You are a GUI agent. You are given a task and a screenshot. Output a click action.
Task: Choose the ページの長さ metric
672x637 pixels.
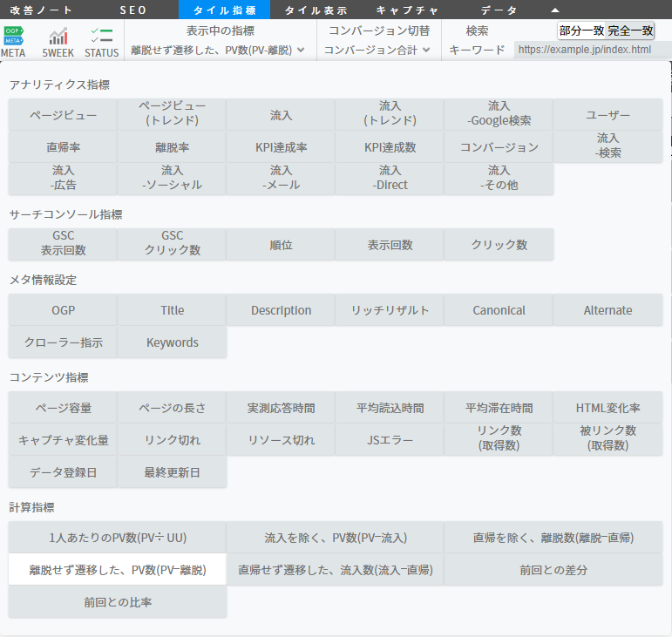point(172,408)
